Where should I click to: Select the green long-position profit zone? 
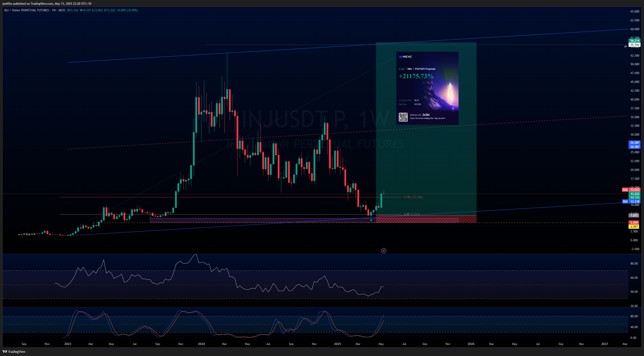(426, 129)
